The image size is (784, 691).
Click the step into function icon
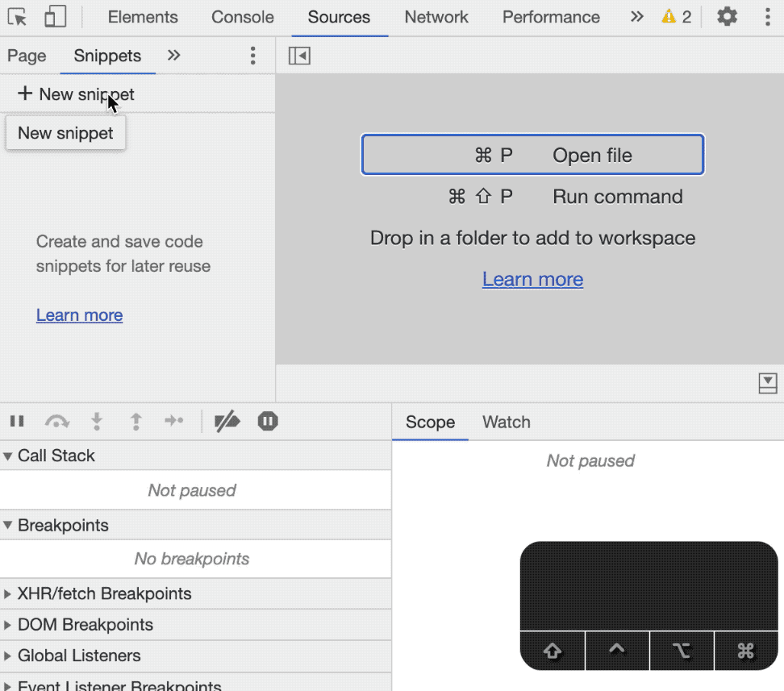97,421
